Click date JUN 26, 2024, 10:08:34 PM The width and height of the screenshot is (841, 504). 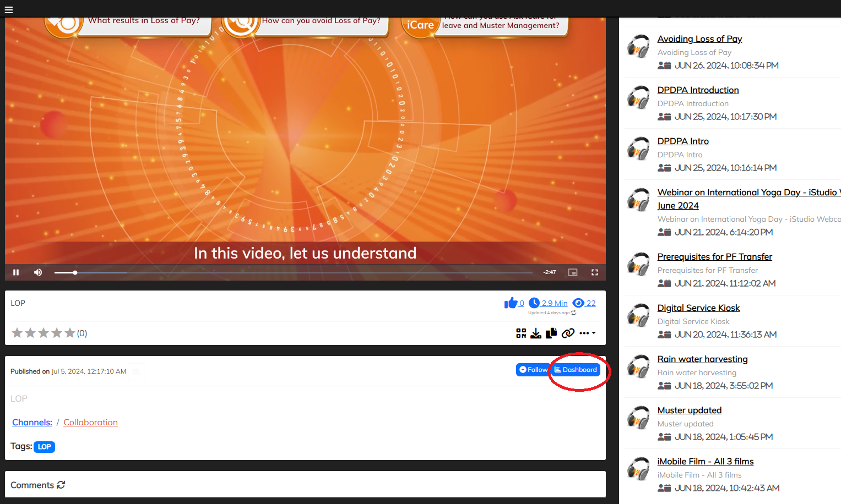[x=726, y=65]
